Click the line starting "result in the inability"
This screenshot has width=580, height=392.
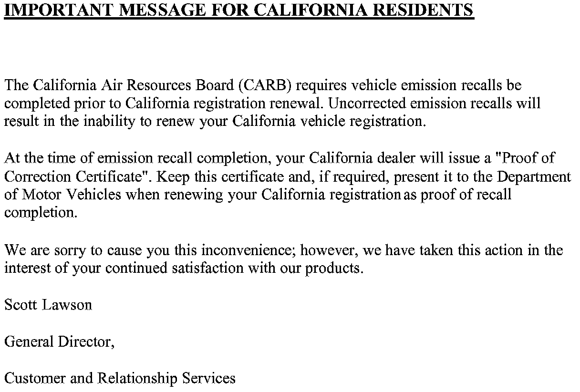214,122
